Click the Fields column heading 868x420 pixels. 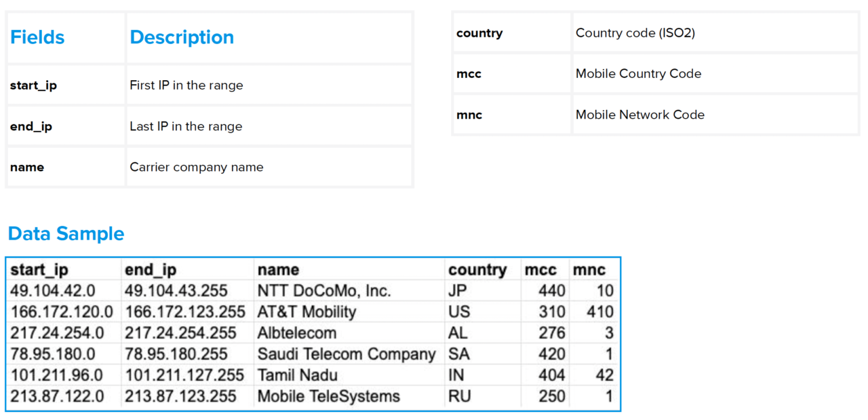[x=37, y=37]
